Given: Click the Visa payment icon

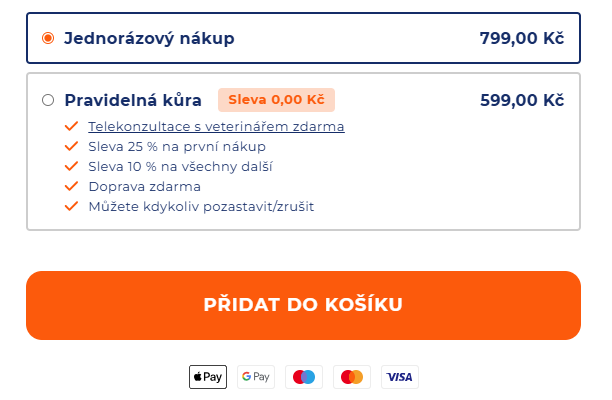Looking at the screenshot, I should (x=400, y=377).
